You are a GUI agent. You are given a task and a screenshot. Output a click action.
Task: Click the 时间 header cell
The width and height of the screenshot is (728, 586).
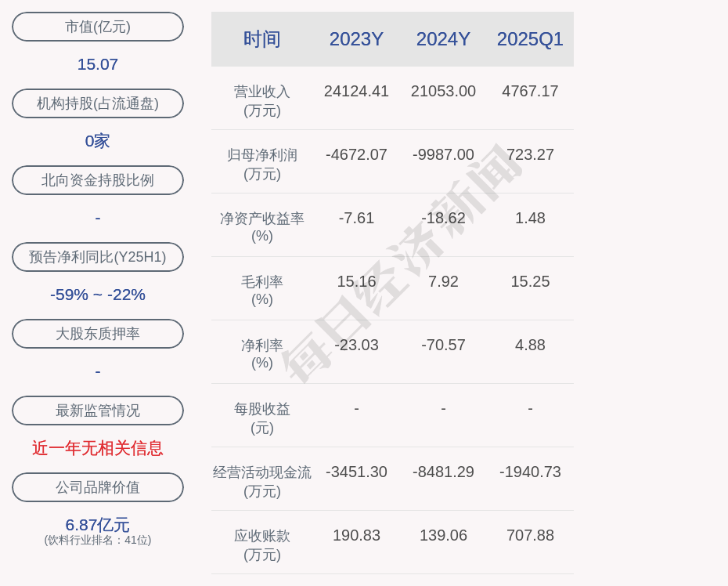(262, 39)
